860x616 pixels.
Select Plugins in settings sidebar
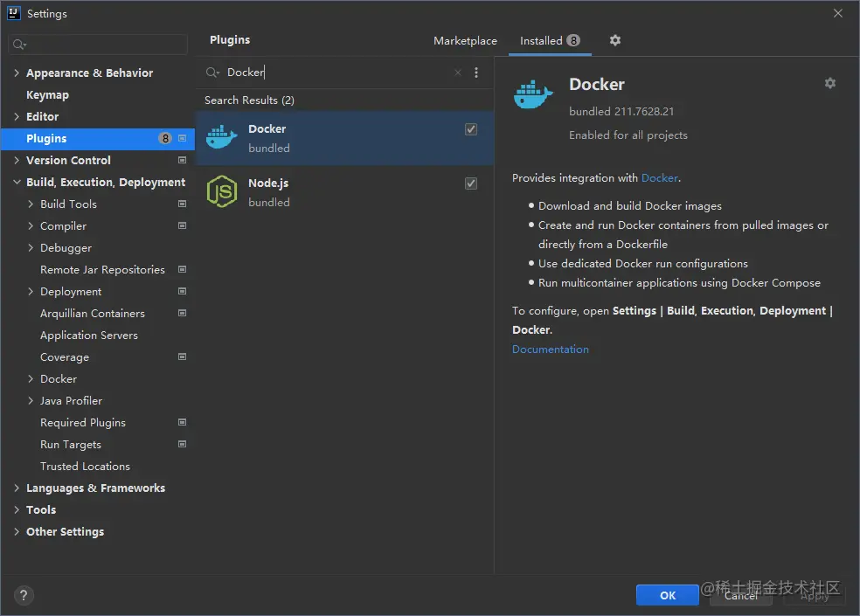(x=98, y=138)
